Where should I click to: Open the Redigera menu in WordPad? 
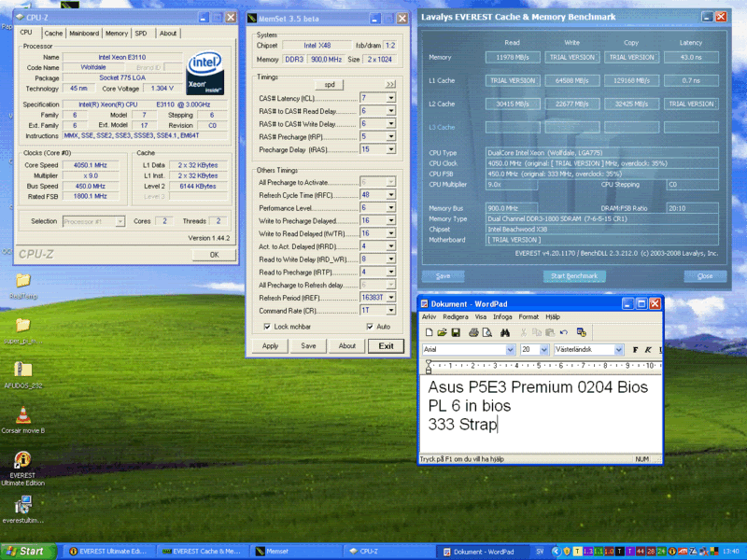pyautogui.click(x=456, y=316)
